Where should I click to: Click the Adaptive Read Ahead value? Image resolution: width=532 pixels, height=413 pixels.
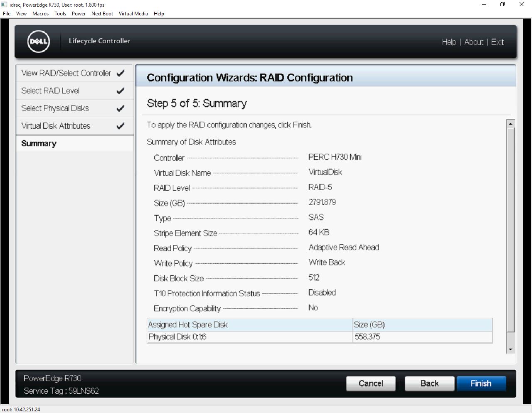344,247
